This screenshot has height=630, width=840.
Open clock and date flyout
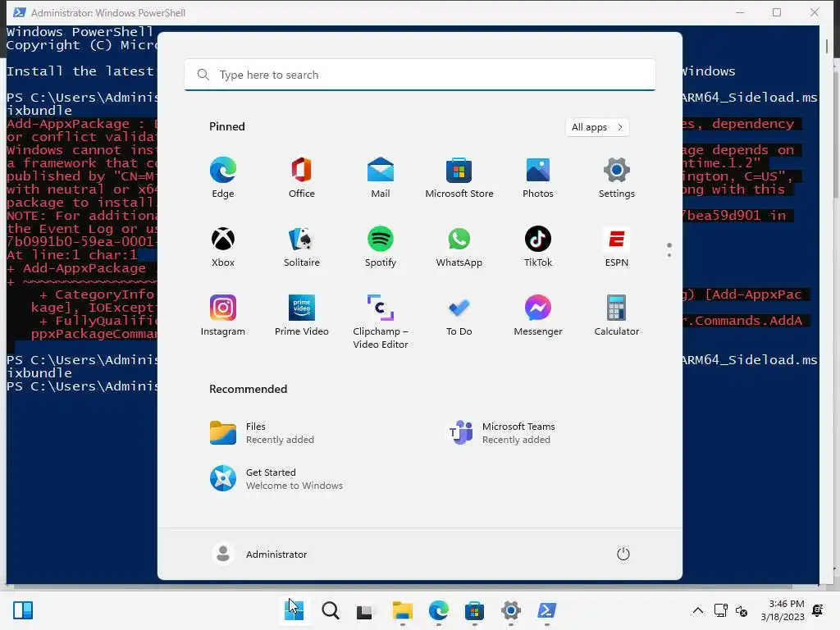click(x=782, y=610)
